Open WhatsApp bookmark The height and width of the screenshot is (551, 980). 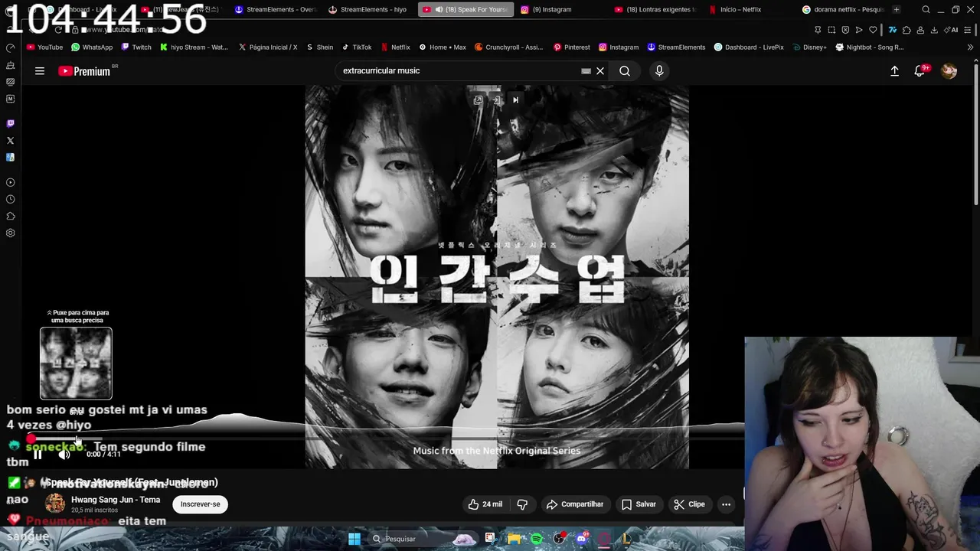coord(92,47)
